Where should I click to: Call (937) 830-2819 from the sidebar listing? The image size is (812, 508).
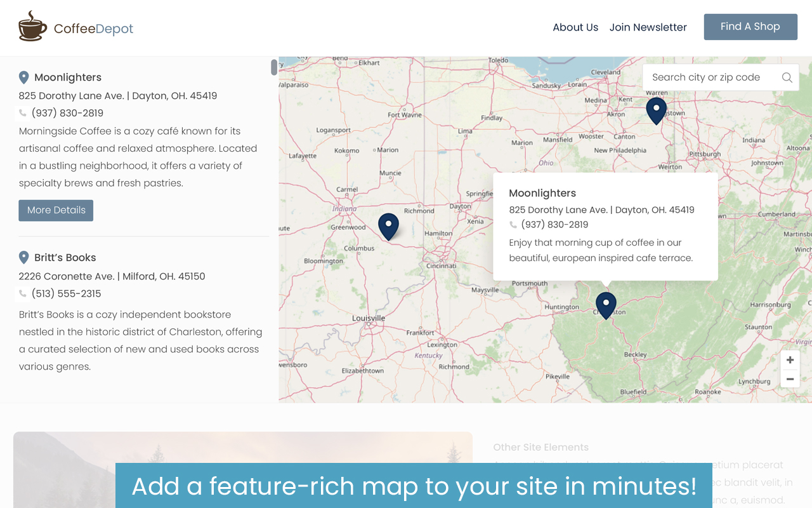[x=67, y=113]
